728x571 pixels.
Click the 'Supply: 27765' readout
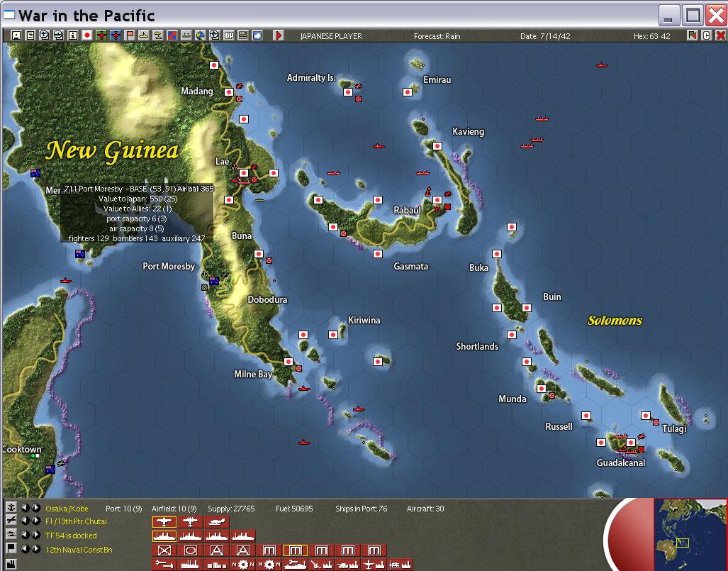(231, 509)
